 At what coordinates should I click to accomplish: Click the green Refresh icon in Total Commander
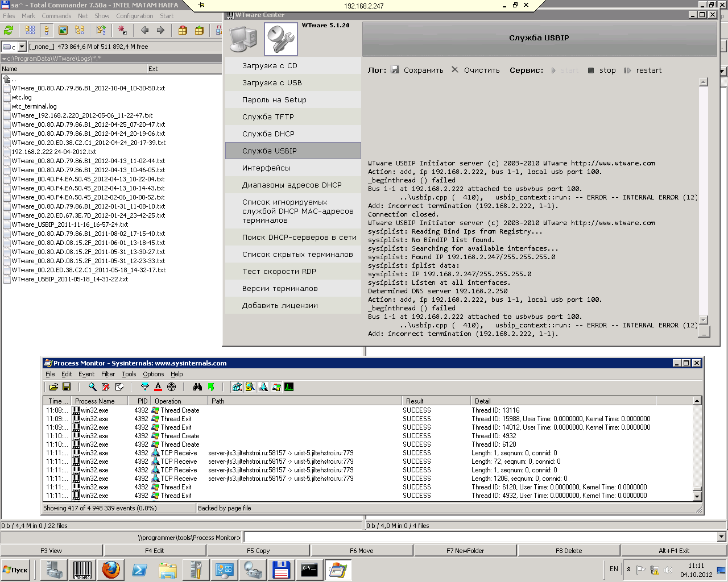tap(9, 30)
